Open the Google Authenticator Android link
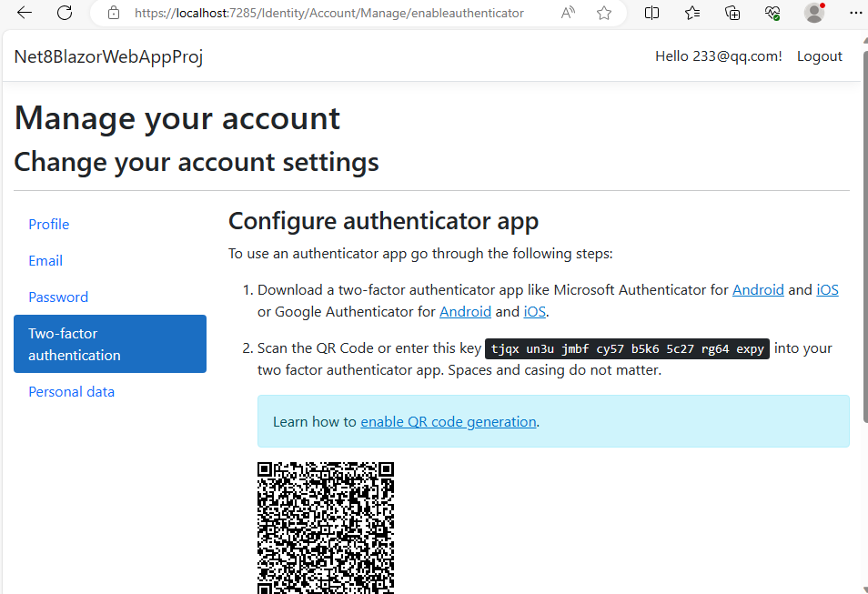Image resolution: width=868 pixels, height=594 pixels. (x=465, y=312)
